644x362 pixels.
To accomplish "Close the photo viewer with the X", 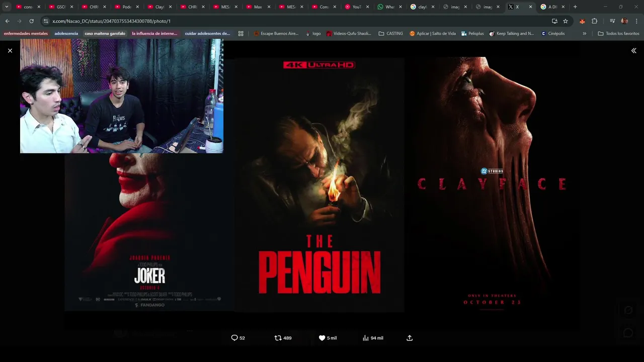I will click(10, 51).
